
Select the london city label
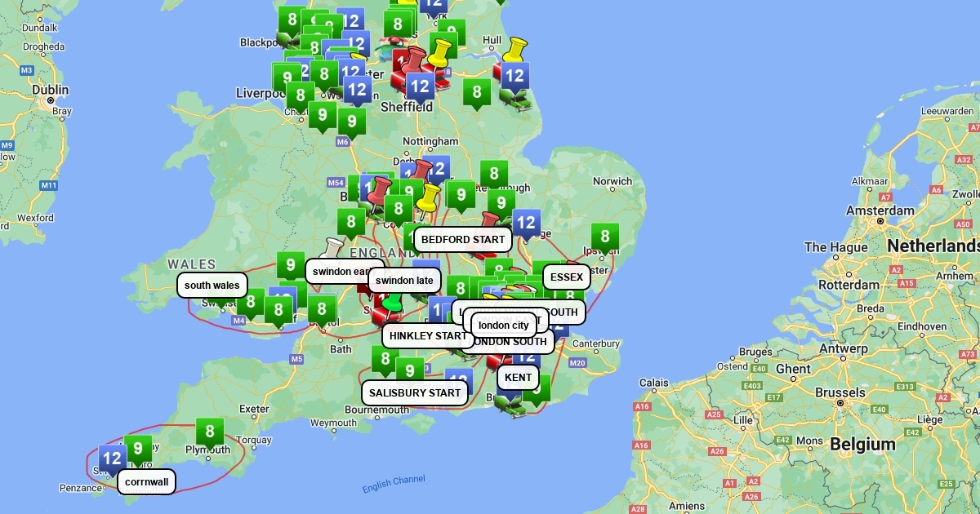click(x=504, y=326)
